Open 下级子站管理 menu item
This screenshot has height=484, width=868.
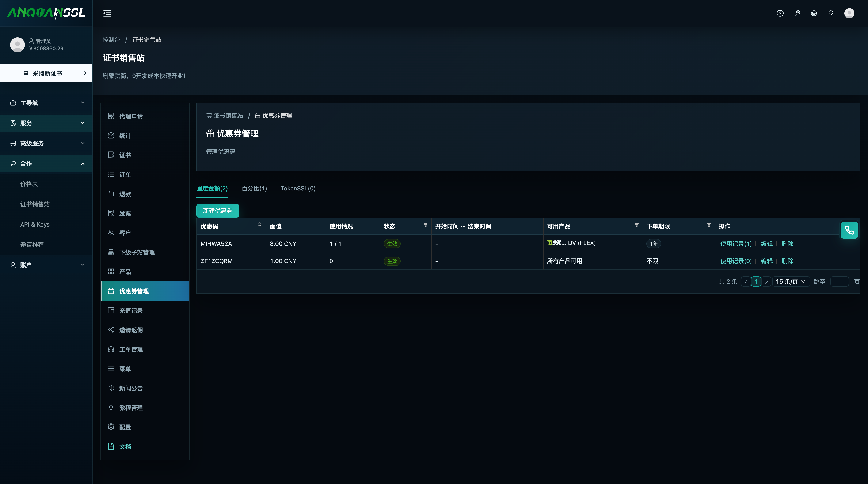(x=145, y=252)
